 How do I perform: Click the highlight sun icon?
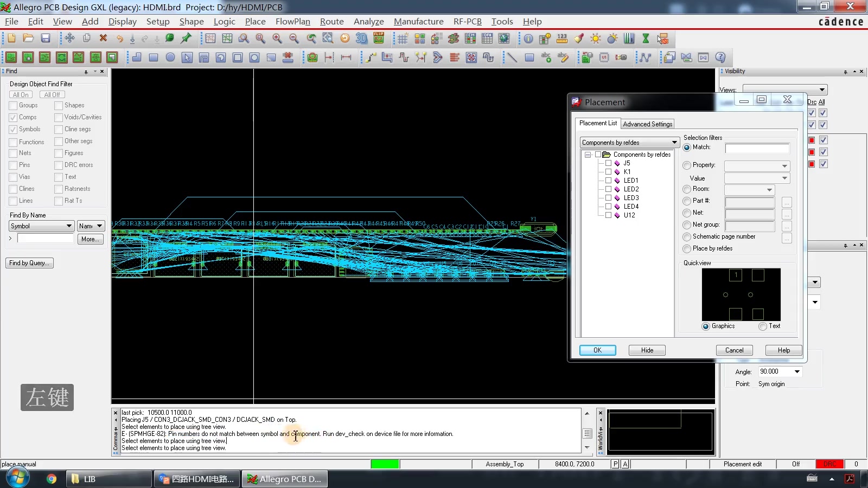click(x=596, y=38)
